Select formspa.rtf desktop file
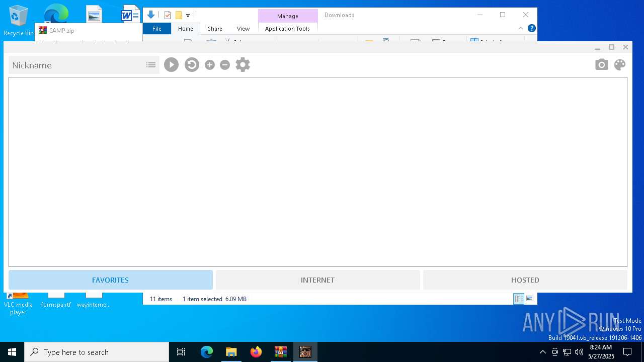644x362 pixels. pyautogui.click(x=56, y=301)
